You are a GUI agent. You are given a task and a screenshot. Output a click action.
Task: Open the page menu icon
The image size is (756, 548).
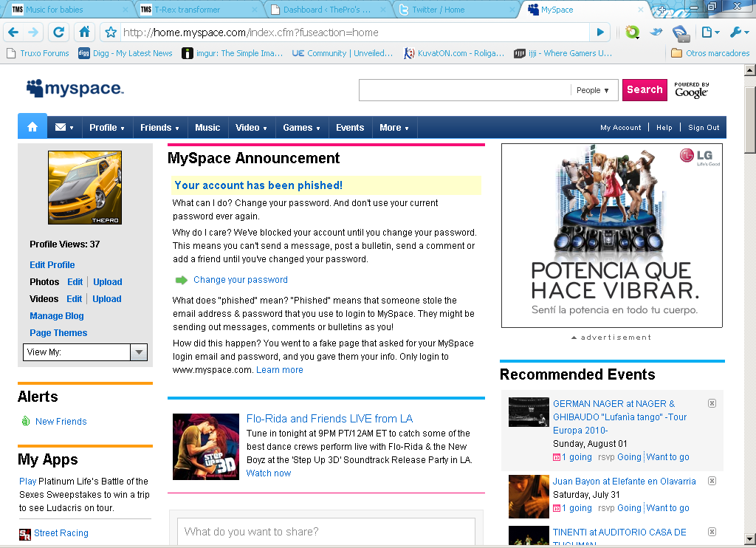pos(711,32)
